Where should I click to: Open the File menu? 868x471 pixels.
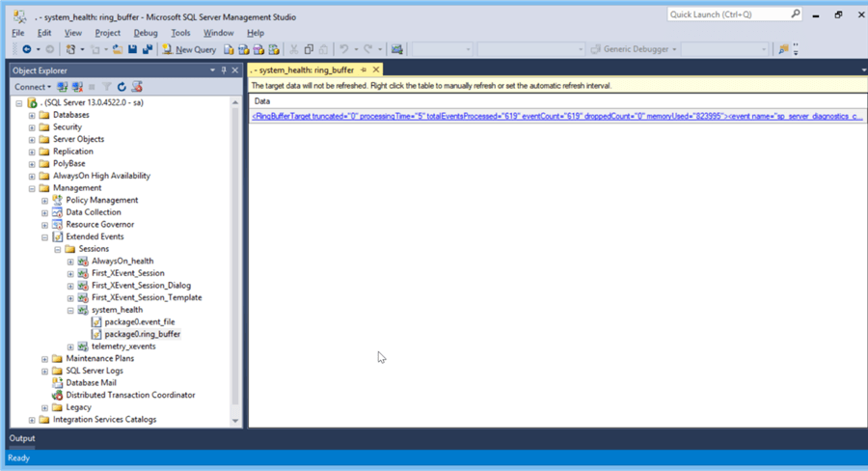tap(18, 33)
